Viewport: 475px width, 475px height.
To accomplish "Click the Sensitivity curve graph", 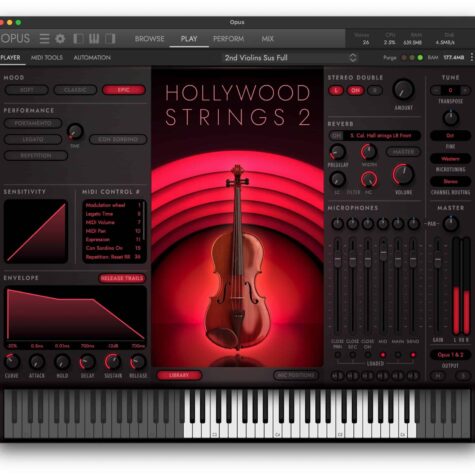I will [x=36, y=232].
